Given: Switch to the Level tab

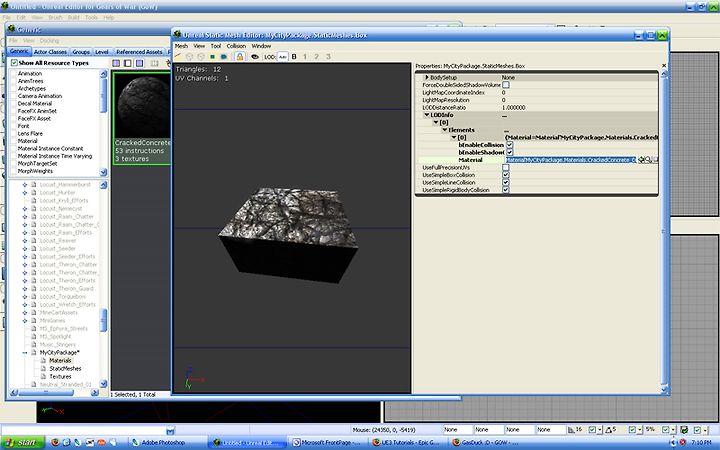Looking at the screenshot, I should click(101, 52).
